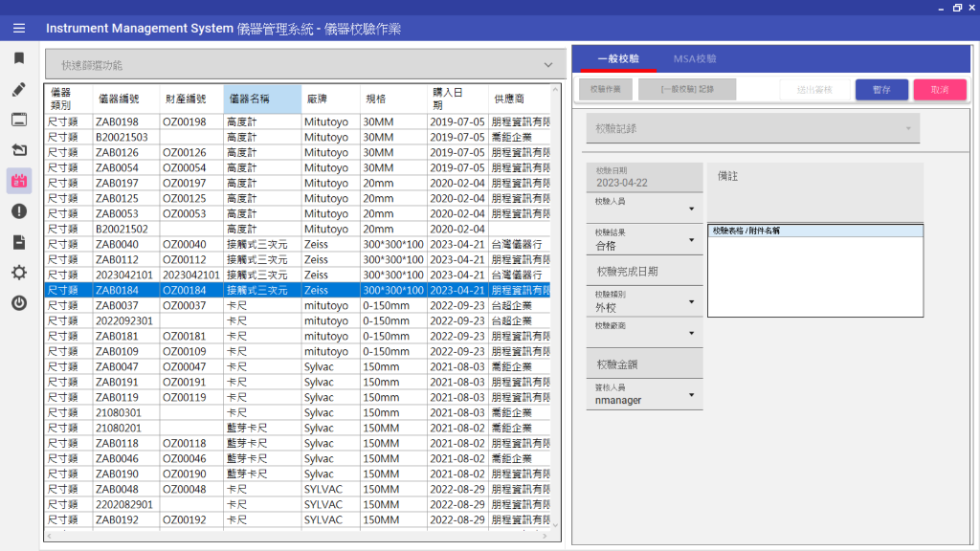Viewport: 980px width, 551px height.
Task: Click the 暫存 save button
Action: [880, 88]
